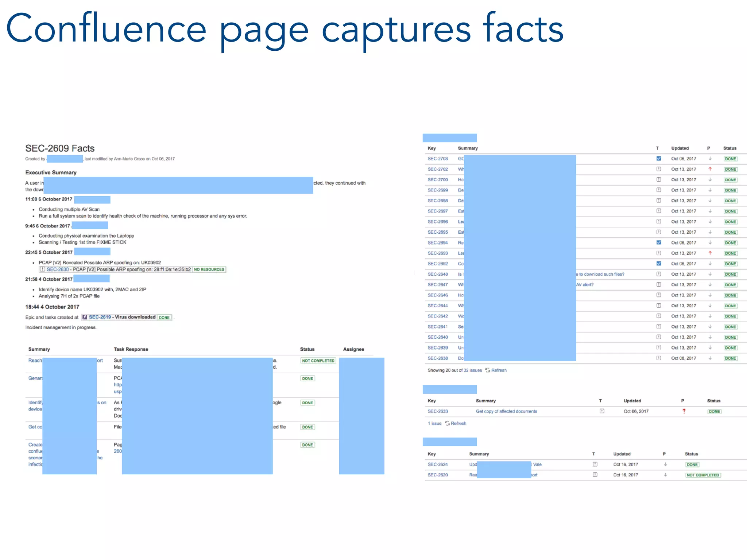
Task: Click the task type icon in SEC-2703 row
Action: click(659, 159)
